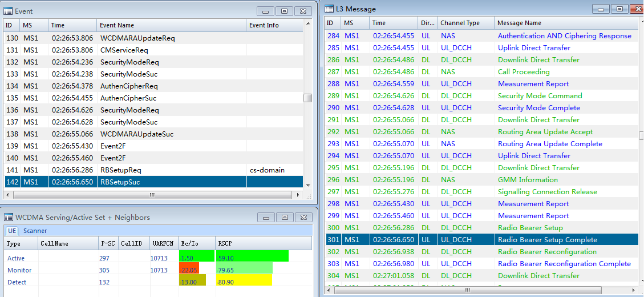The height and width of the screenshot is (297, 644).
Task: Click the Ec/Io column header
Action: coord(197,243)
